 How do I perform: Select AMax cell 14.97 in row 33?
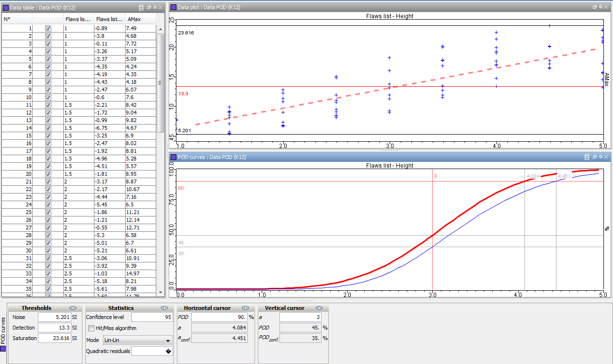click(140, 273)
